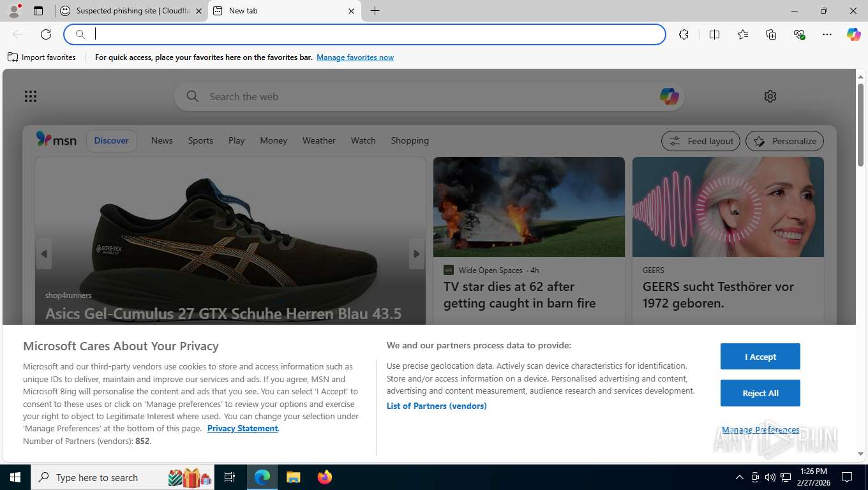The height and width of the screenshot is (490, 868).
Task: Open the List of Partners (vendors) link
Action: click(437, 406)
